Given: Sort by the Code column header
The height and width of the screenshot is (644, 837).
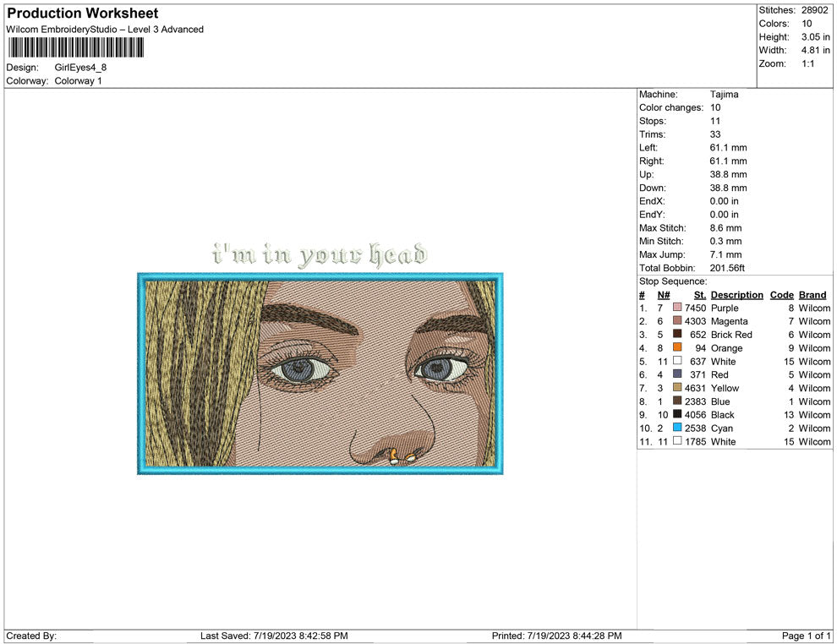Looking at the screenshot, I should [781, 294].
